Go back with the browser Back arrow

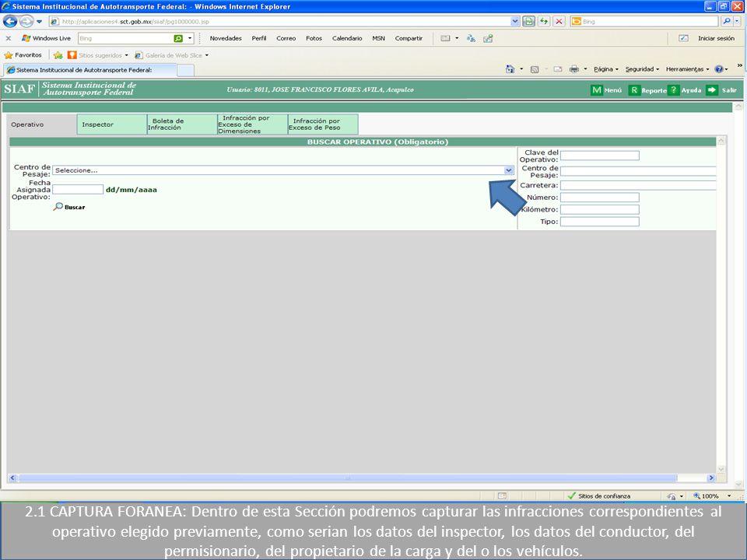coord(10,22)
